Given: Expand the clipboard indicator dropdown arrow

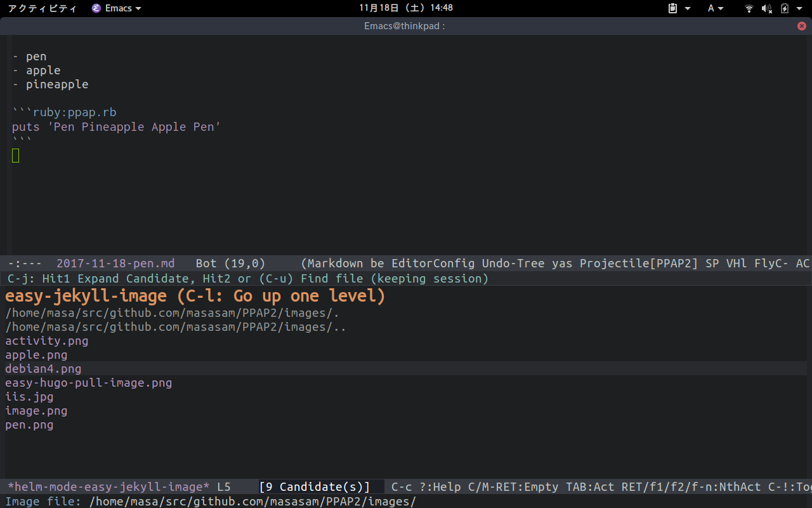Looking at the screenshot, I should pos(688,8).
